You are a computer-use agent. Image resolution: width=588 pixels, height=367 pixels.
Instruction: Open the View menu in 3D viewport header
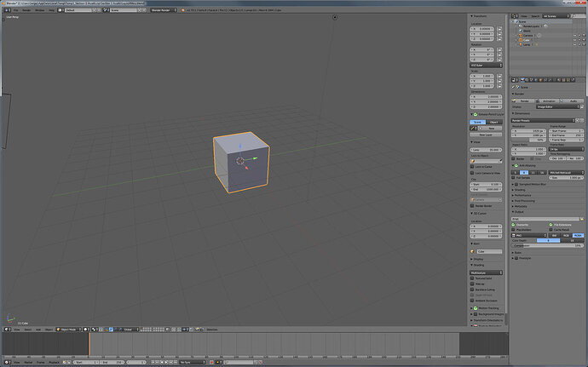[15, 329]
